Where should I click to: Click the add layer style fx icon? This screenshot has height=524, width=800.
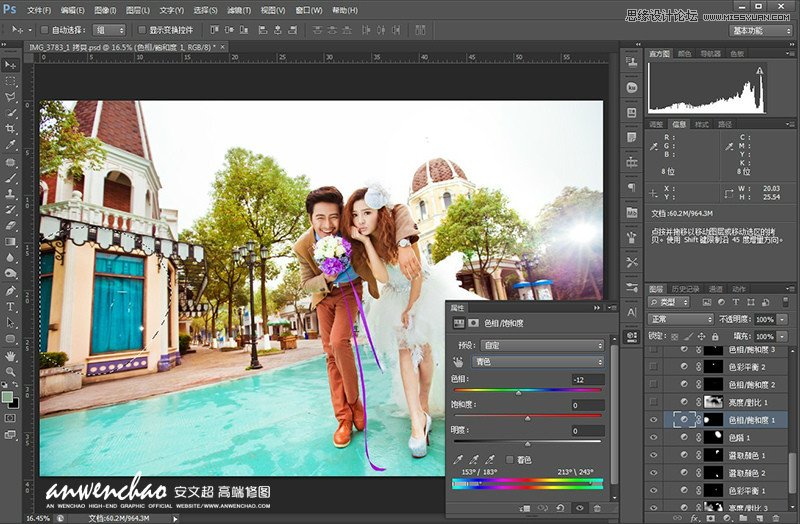[x=694, y=518]
